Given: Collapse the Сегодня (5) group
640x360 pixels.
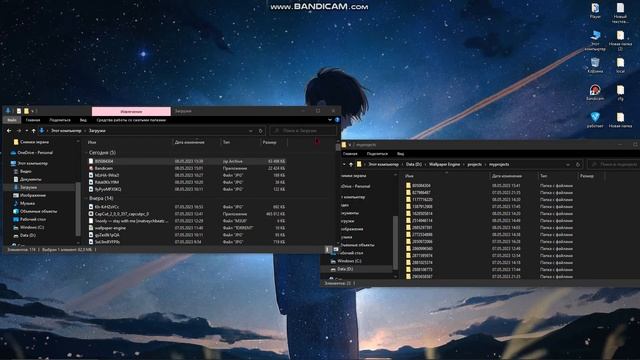Looking at the screenshot, I should coord(86,153).
